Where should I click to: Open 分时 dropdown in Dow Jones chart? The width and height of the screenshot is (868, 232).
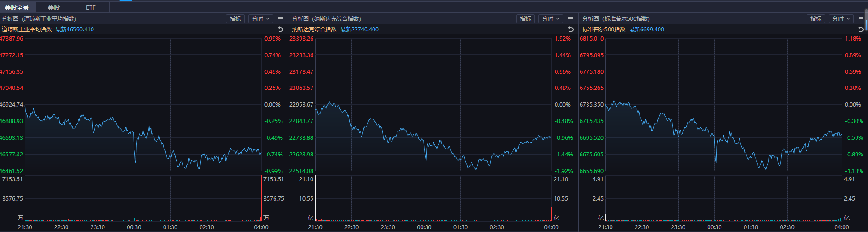click(x=260, y=18)
